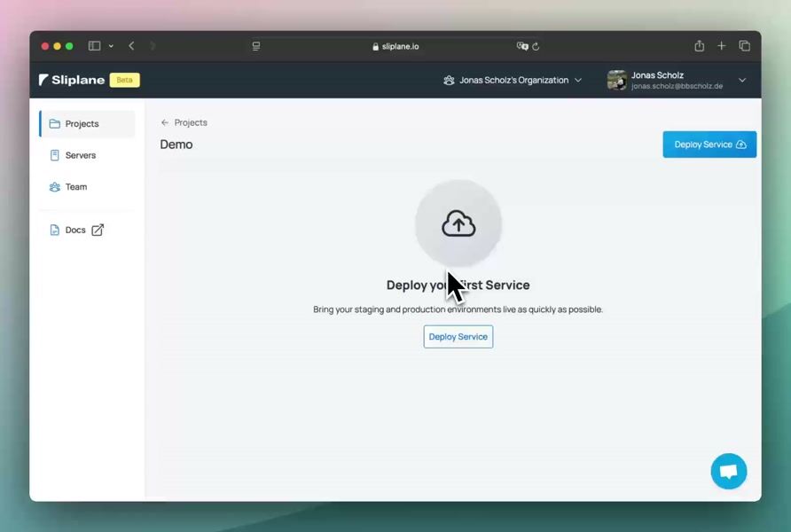Toggle the Safari sidebar

click(x=94, y=46)
